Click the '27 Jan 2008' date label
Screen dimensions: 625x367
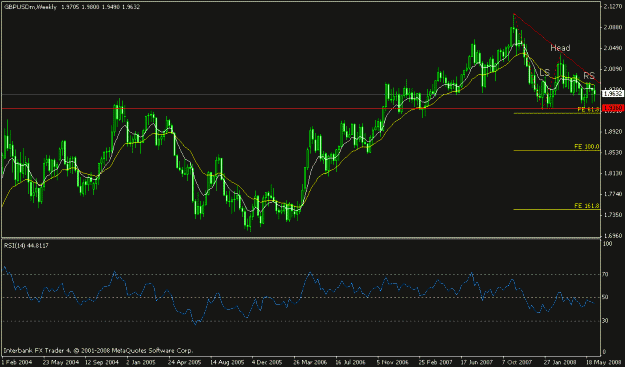[x=560, y=362]
